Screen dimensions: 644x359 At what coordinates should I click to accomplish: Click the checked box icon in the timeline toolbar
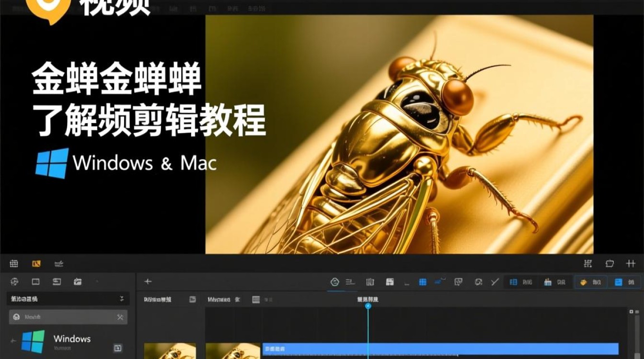(458, 282)
